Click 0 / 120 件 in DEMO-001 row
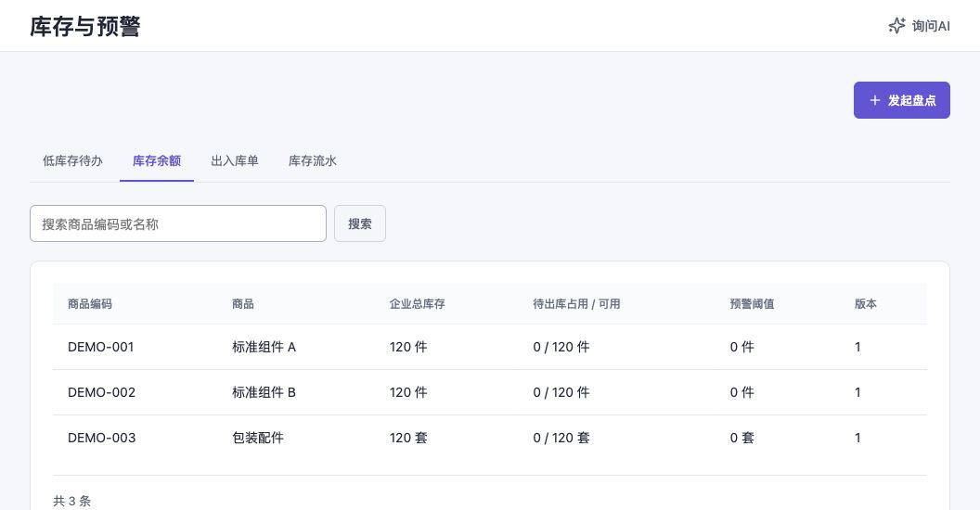 561,347
